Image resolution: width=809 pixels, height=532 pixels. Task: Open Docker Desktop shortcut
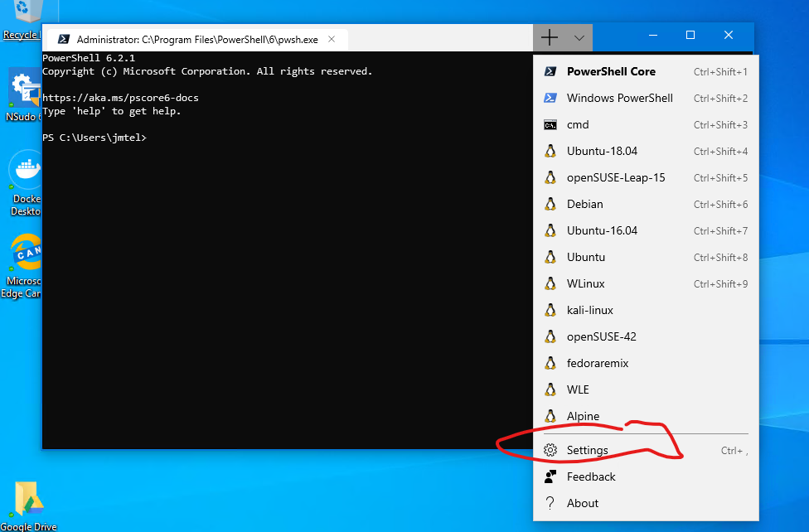(25, 184)
